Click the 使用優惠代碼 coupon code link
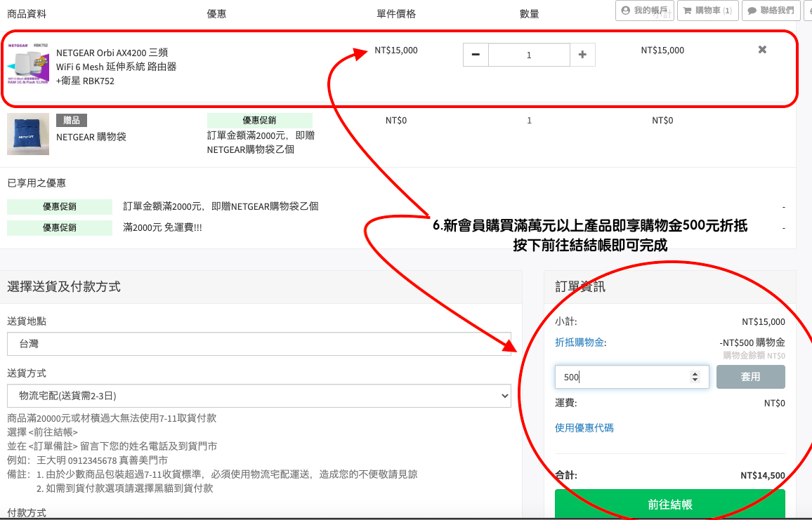 click(584, 427)
